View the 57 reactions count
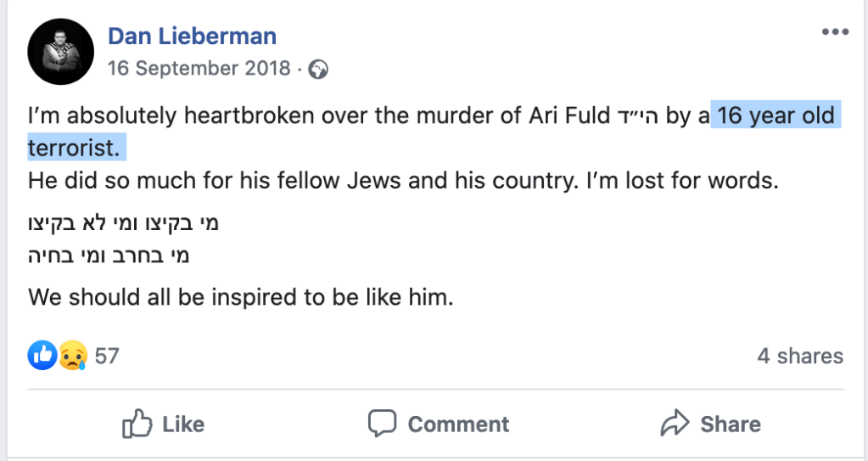The width and height of the screenshot is (868, 461). pyautogui.click(x=107, y=356)
